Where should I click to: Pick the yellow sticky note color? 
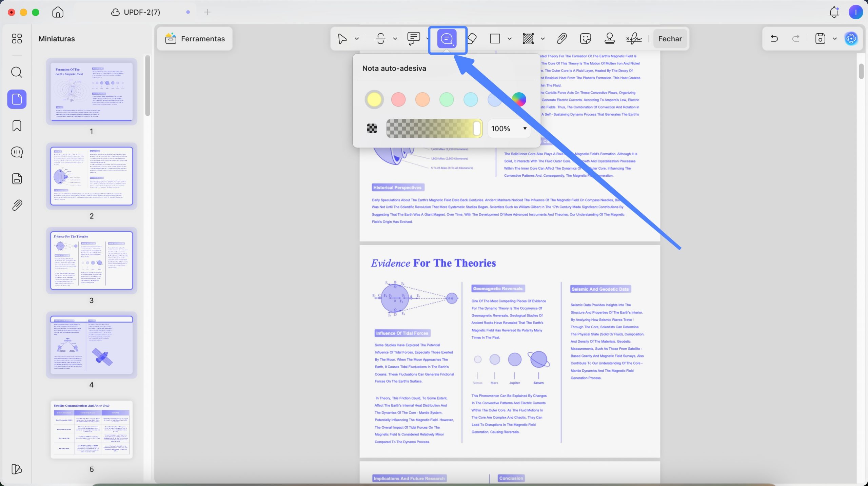(x=374, y=99)
